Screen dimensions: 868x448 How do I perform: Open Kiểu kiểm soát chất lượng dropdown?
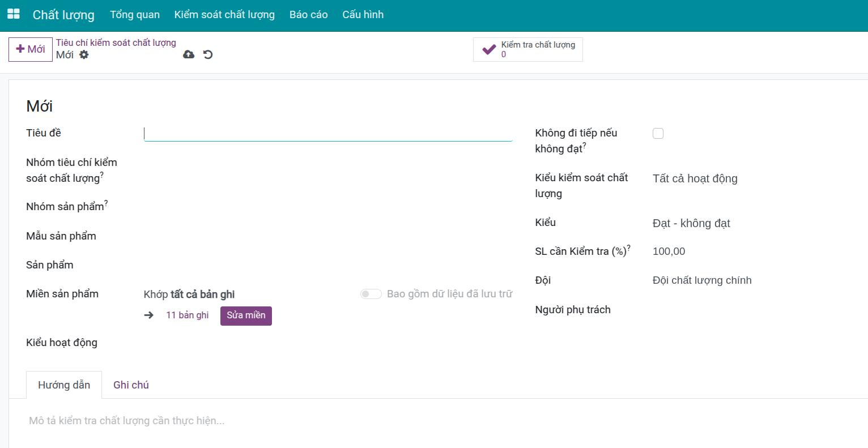(x=751, y=179)
